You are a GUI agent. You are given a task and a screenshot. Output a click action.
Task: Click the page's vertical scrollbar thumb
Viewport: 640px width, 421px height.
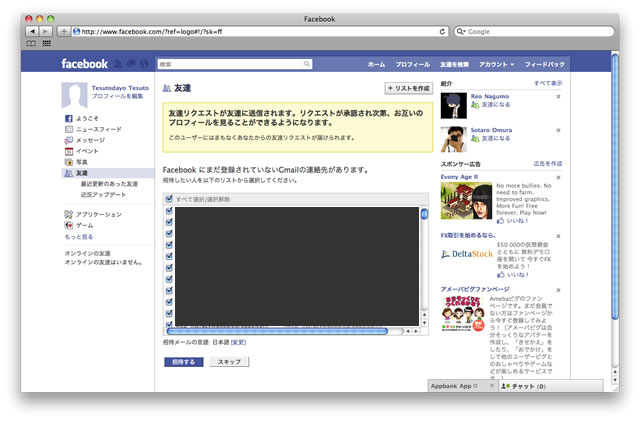(x=615, y=186)
